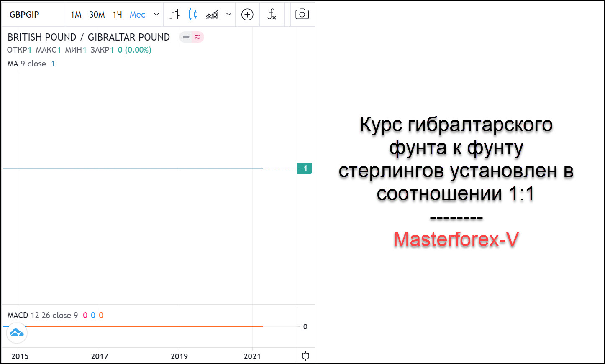Take a chart snapshot with the camera icon
This screenshot has width=605, height=364.
click(302, 14)
